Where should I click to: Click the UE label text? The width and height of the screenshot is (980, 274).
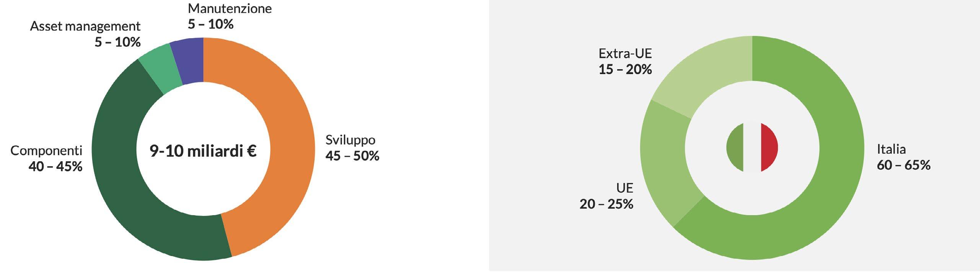pos(625,188)
